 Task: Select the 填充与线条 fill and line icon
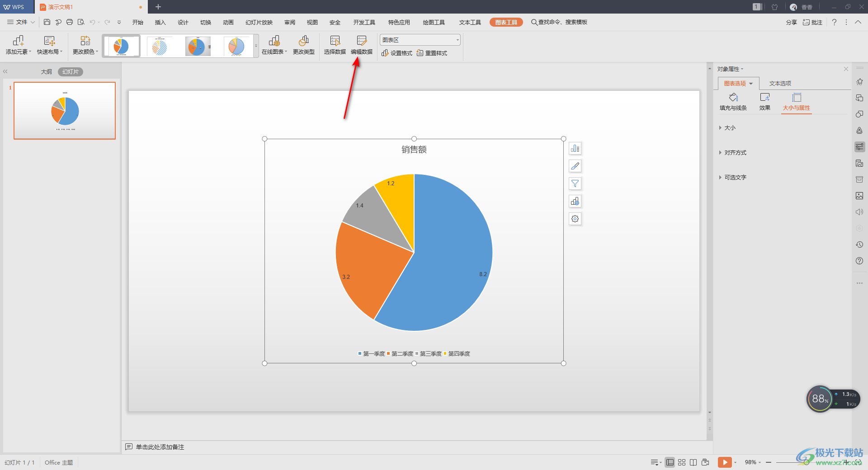click(733, 102)
